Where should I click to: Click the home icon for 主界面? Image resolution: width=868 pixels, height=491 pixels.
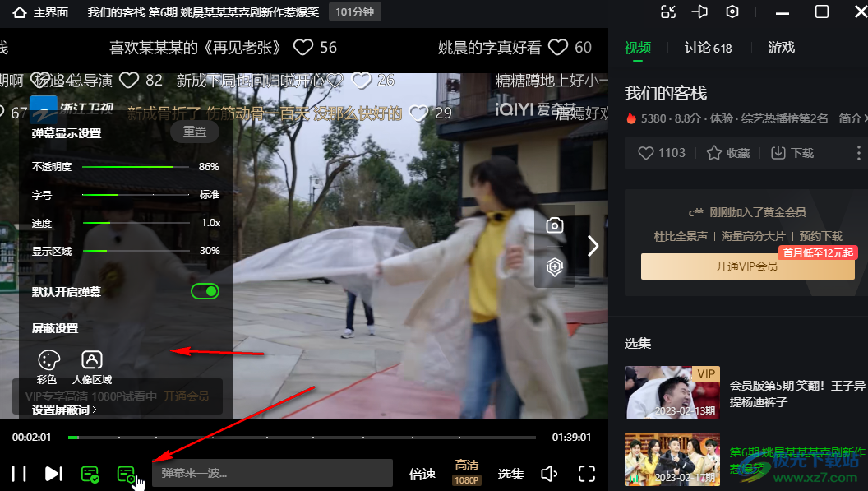pos(20,12)
